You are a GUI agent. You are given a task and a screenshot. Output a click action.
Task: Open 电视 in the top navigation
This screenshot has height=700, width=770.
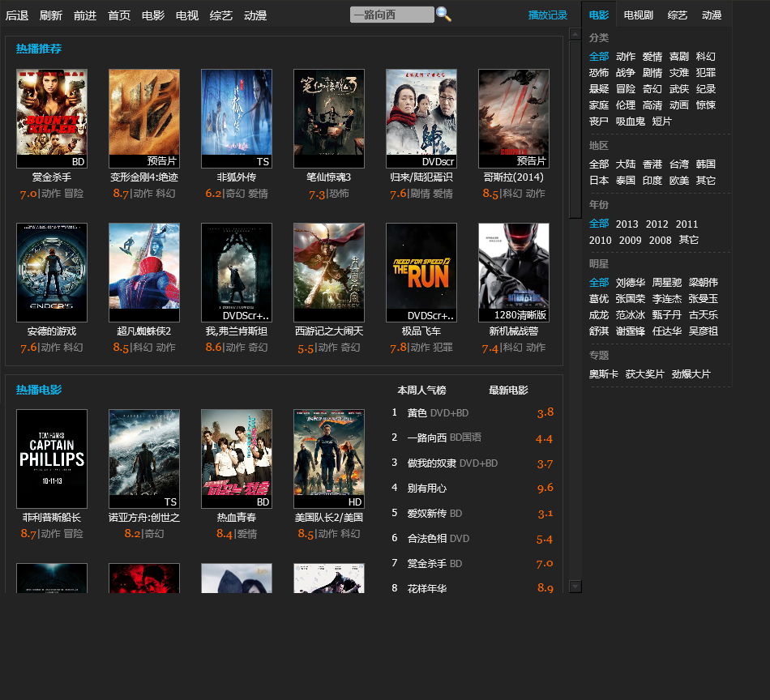coord(187,15)
